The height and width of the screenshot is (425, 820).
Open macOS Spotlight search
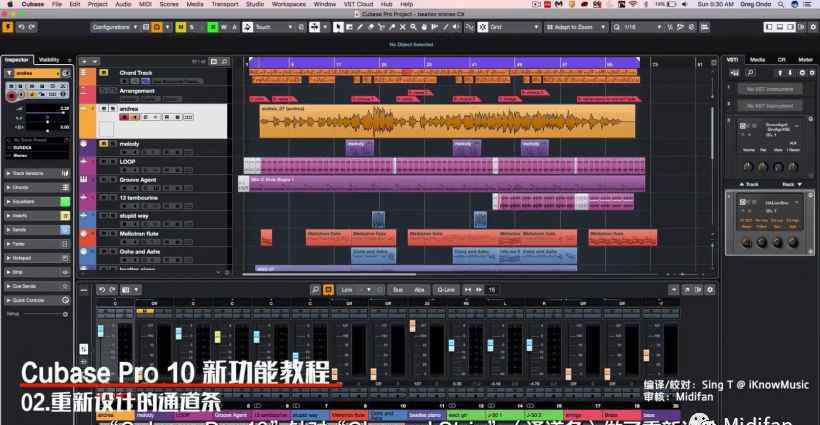point(780,4)
